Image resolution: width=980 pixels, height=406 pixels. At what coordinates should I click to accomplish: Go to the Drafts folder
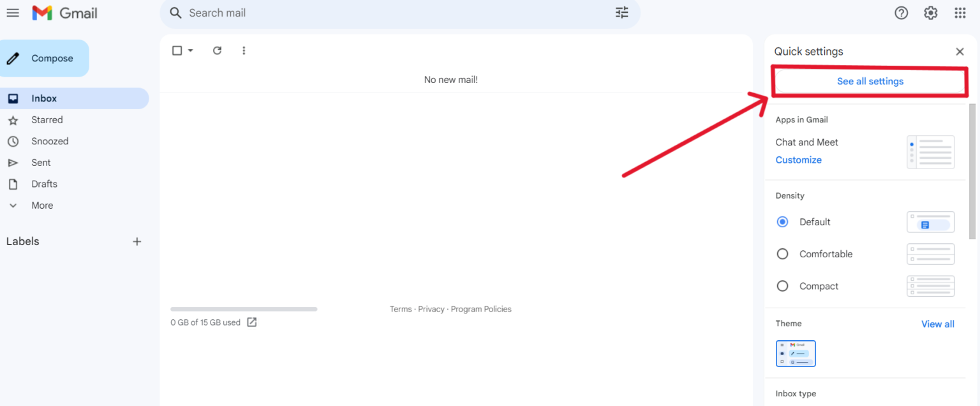tap(44, 184)
